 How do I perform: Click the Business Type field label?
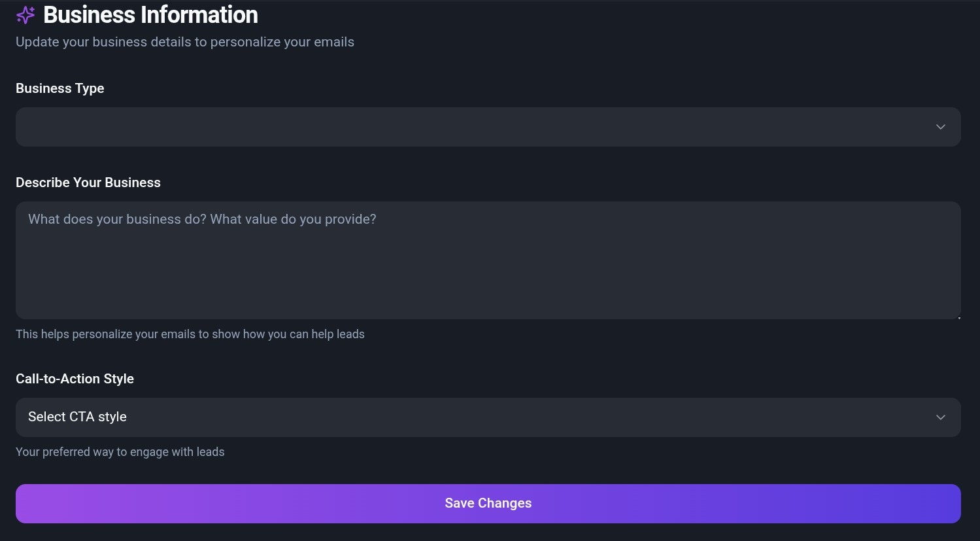60,88
